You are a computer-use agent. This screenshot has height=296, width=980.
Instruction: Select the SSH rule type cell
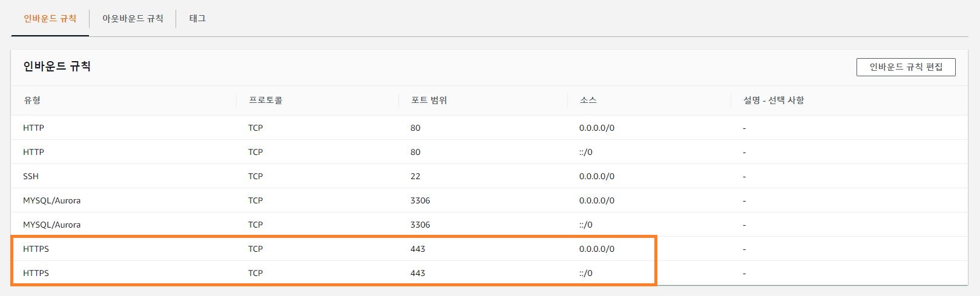point(31,176)
